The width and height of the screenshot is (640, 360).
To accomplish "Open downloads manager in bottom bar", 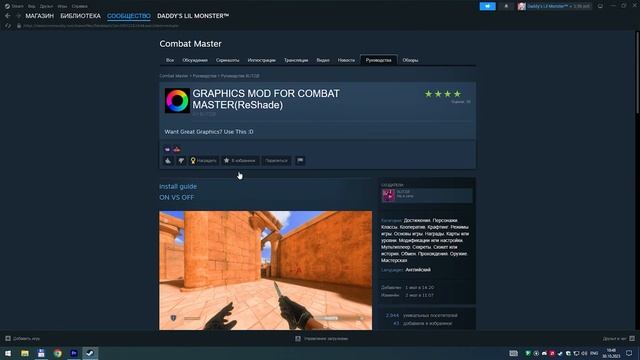I will click(322, 338).
